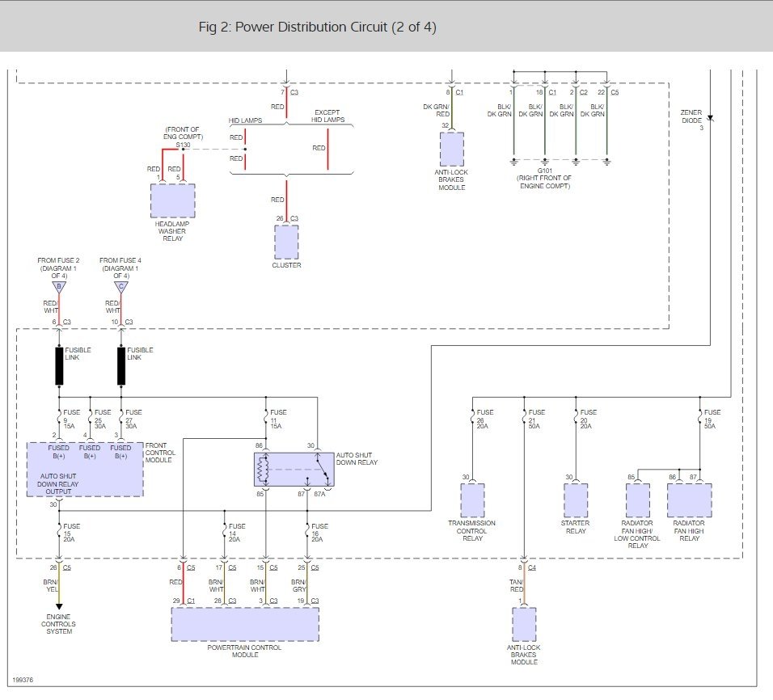Select the HID LAMPS label

[x=245, y=120]
